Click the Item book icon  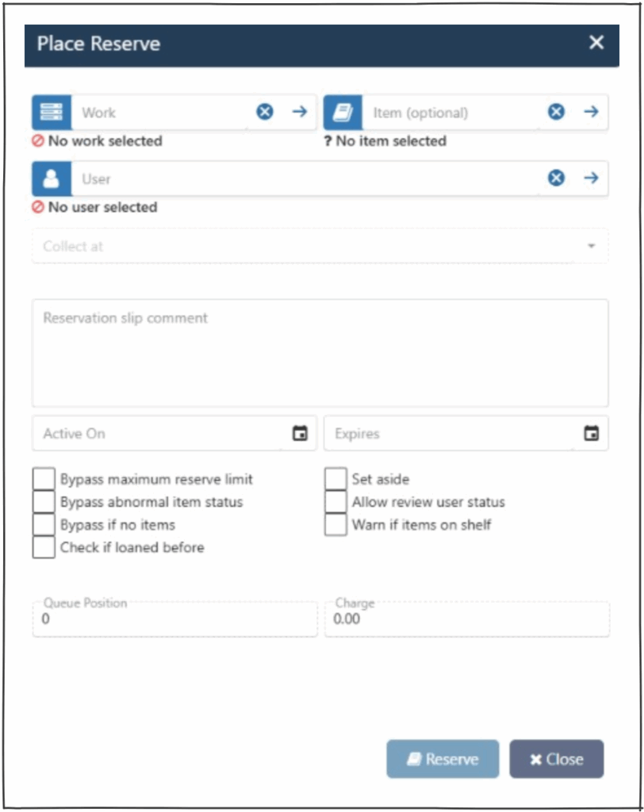(343, 113)
